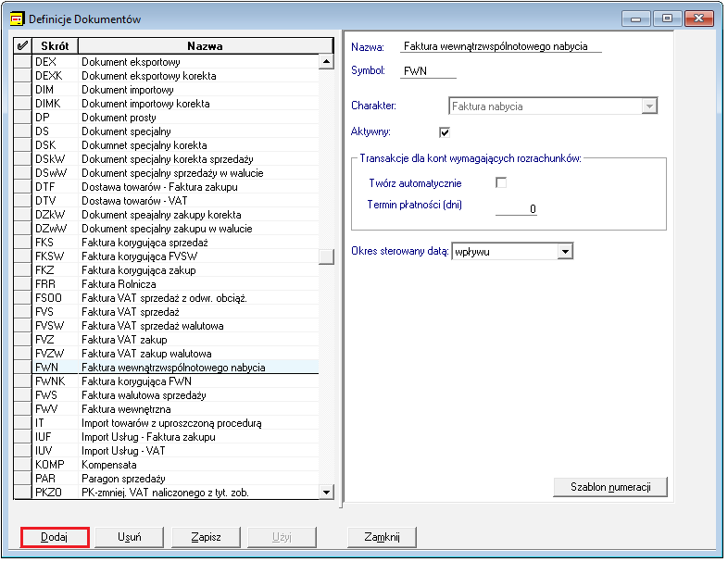Screen dimensions: 728x562
Task: Click the checkmark column header icon
Action: point(22,46)
